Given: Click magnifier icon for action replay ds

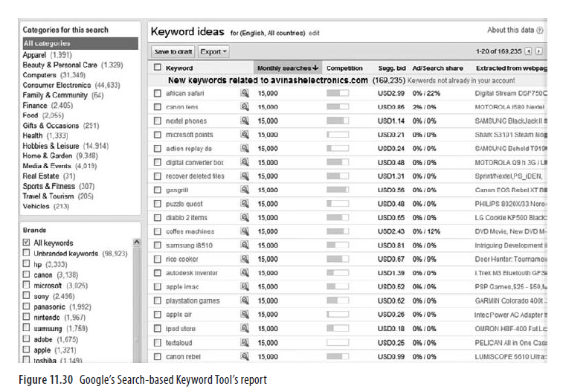Looking at the screenshot, I should click(245, 148).
